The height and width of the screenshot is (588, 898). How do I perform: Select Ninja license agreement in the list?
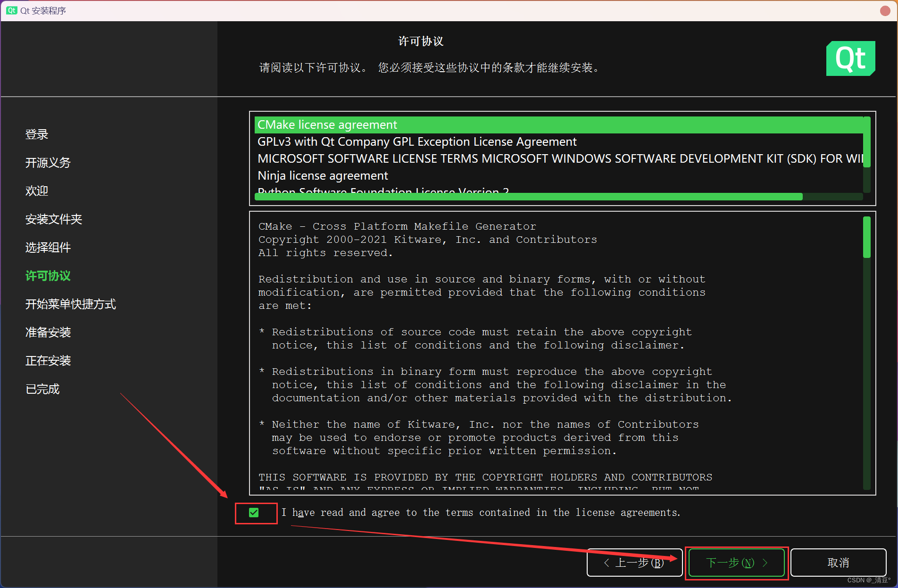pyautogui.click(x=558, y=176)
